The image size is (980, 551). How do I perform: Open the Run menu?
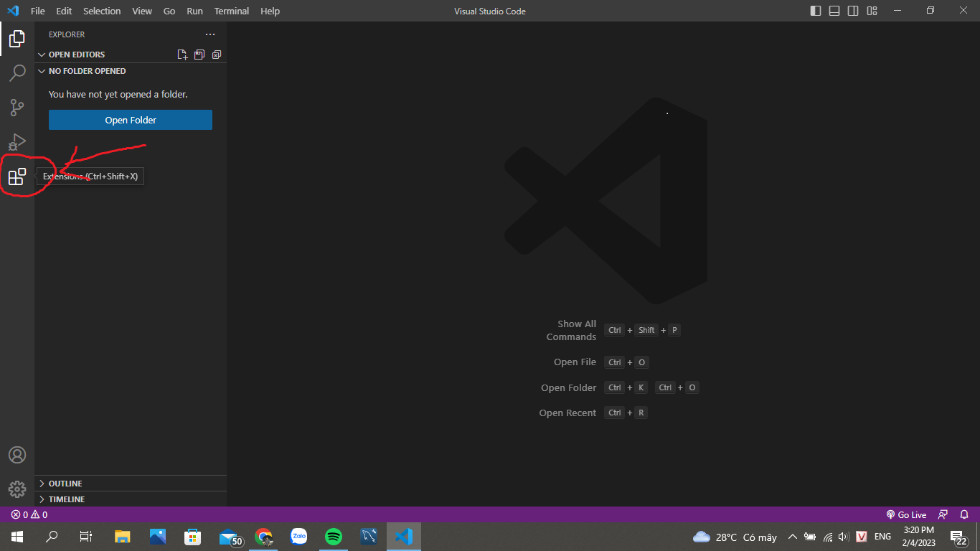[x=194, y=11]
